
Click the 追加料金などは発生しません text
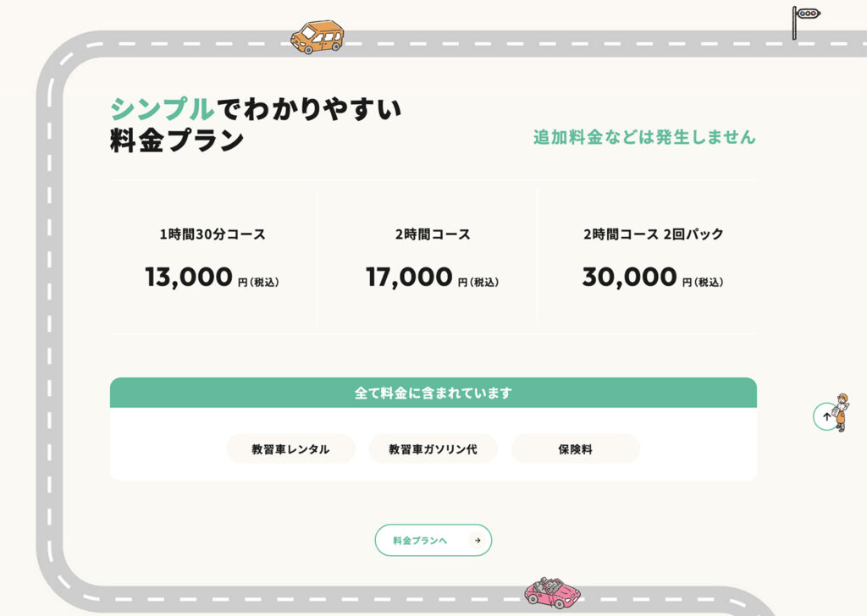[x=643, y=137]
